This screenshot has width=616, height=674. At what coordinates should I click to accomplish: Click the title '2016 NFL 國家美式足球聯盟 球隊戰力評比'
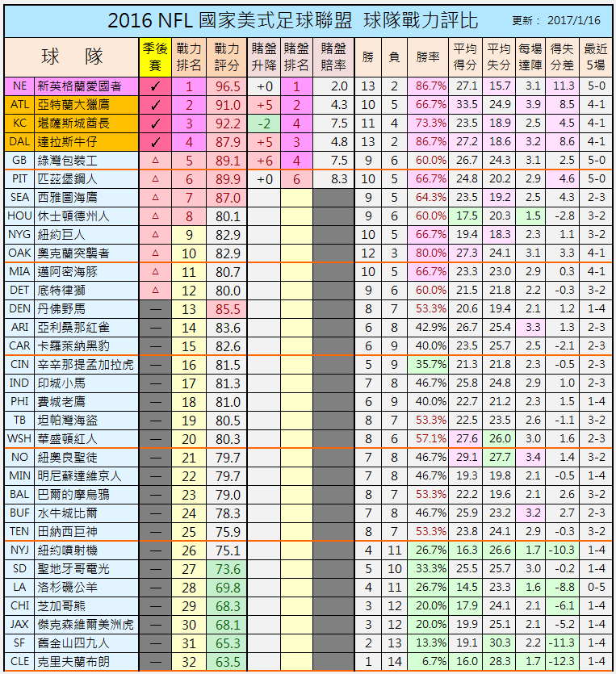[x=292, y=21]
